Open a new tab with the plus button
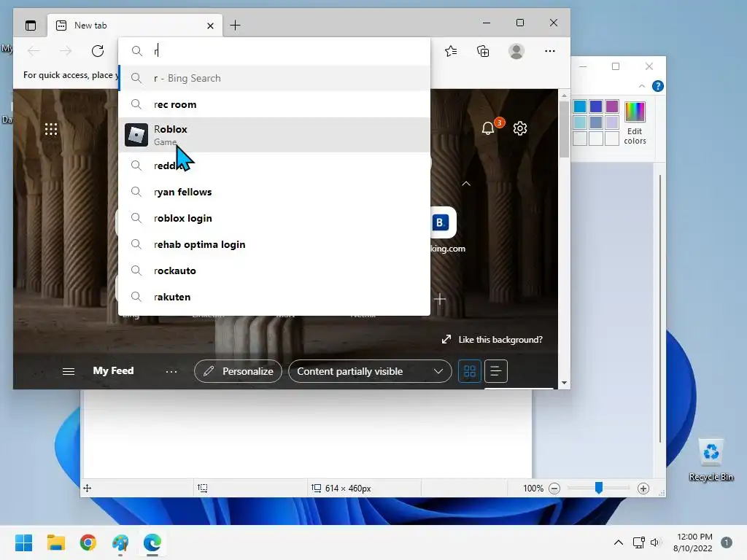Screen dimensions: 747x560 (235, 26)
